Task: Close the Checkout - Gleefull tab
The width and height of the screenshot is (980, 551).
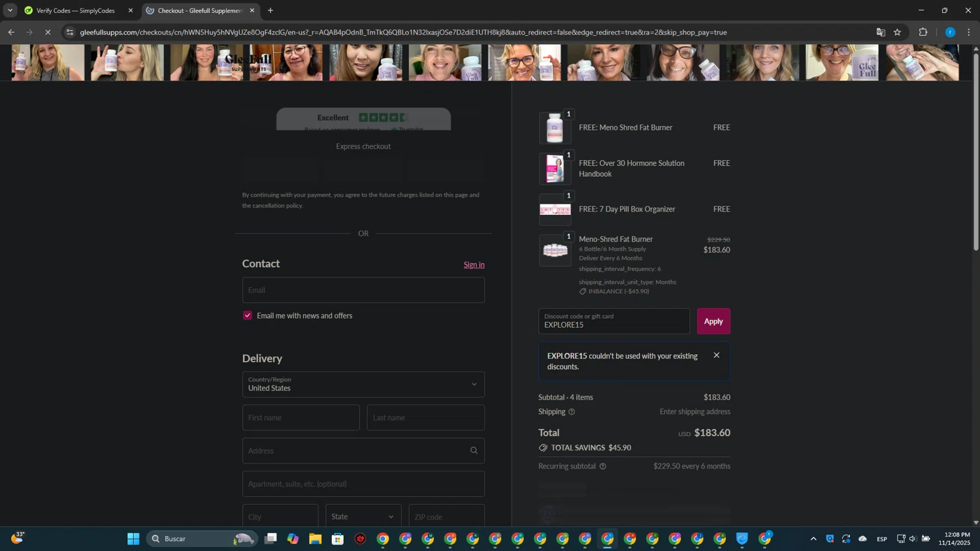Action: pos(252,10)
